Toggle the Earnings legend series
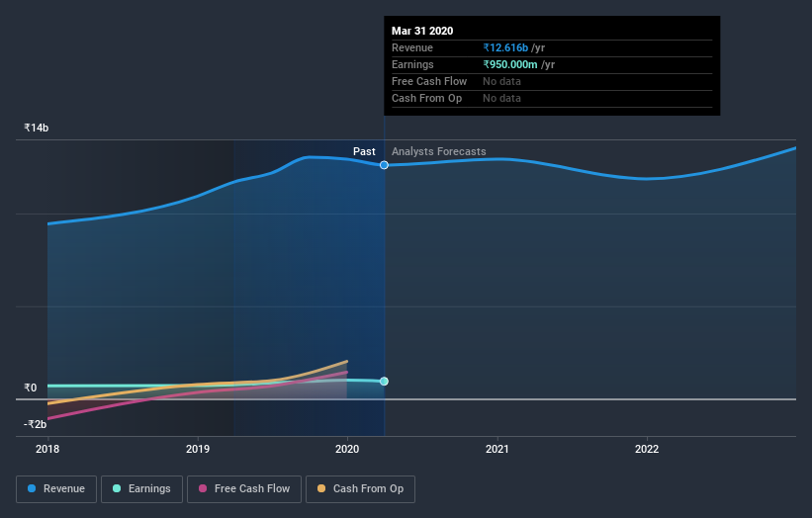This screenshot has width=812, height=518. coord(141,489)
